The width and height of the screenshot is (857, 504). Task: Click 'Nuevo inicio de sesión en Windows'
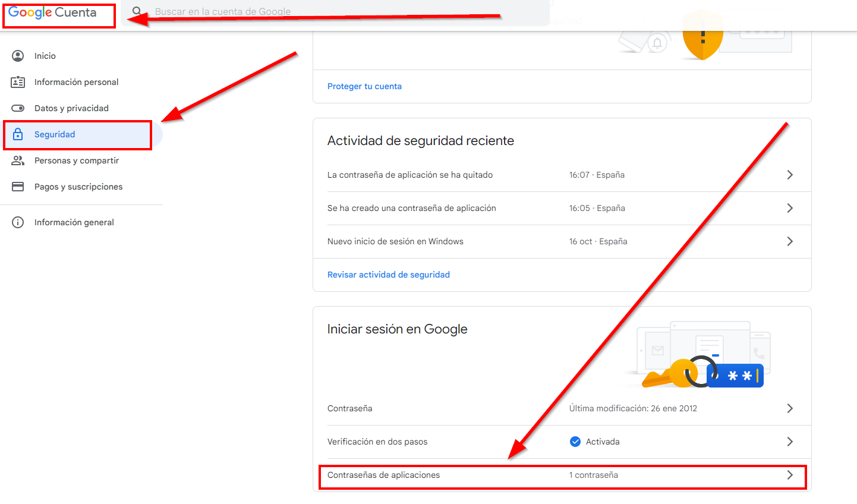(395, 241)
